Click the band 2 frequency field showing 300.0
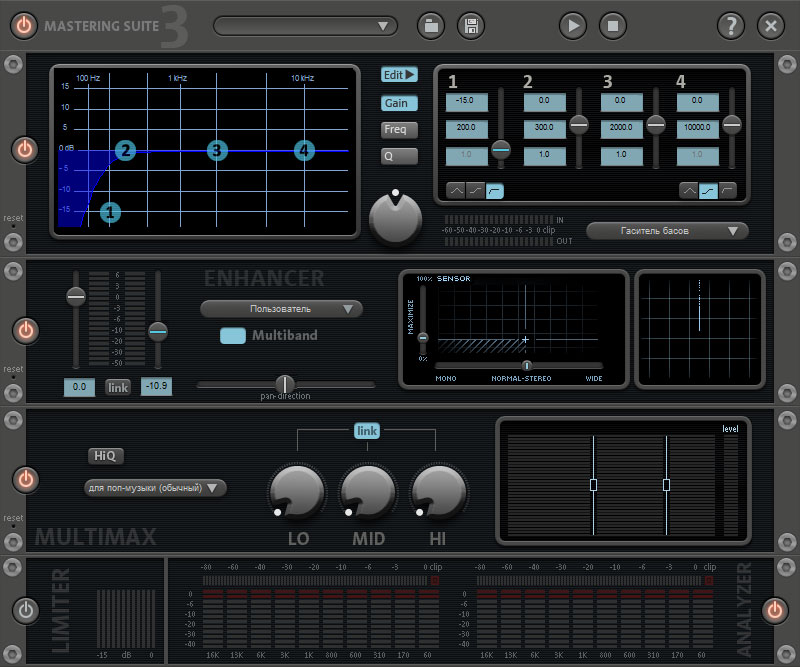This screenshot has width=800, height=667. coord(545,129)
